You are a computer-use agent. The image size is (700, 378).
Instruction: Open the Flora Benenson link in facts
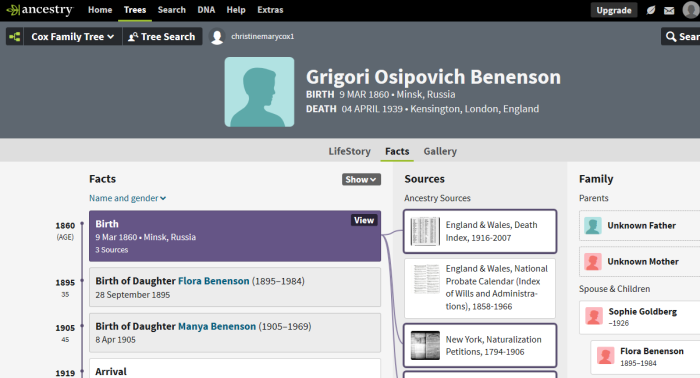point(213,281)
